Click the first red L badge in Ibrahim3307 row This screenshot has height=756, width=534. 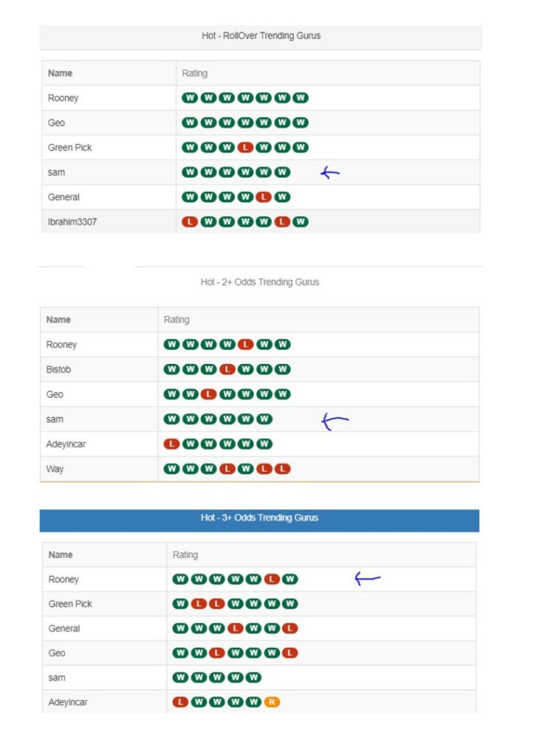(190, 221)
